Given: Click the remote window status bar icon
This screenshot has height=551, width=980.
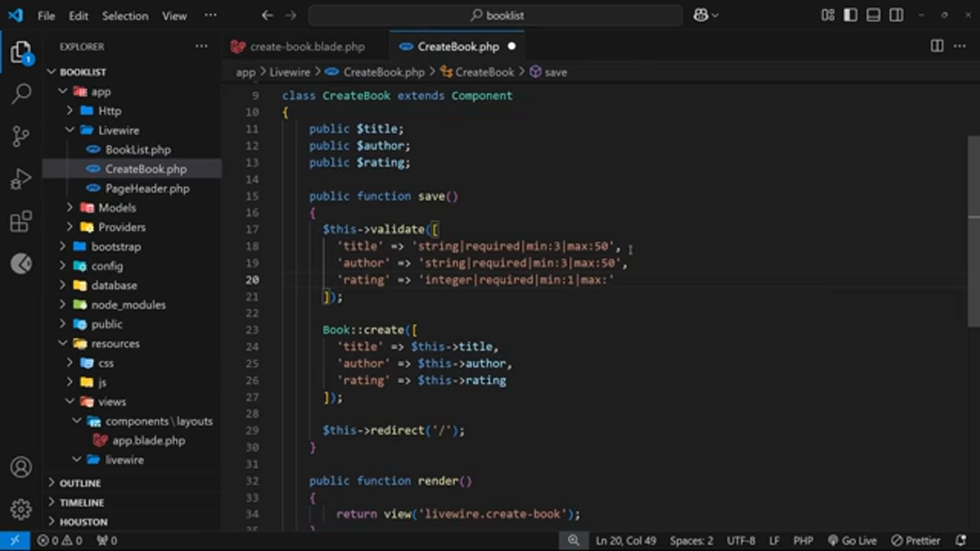Looking at the screenshot, I should tap(15, 540).
